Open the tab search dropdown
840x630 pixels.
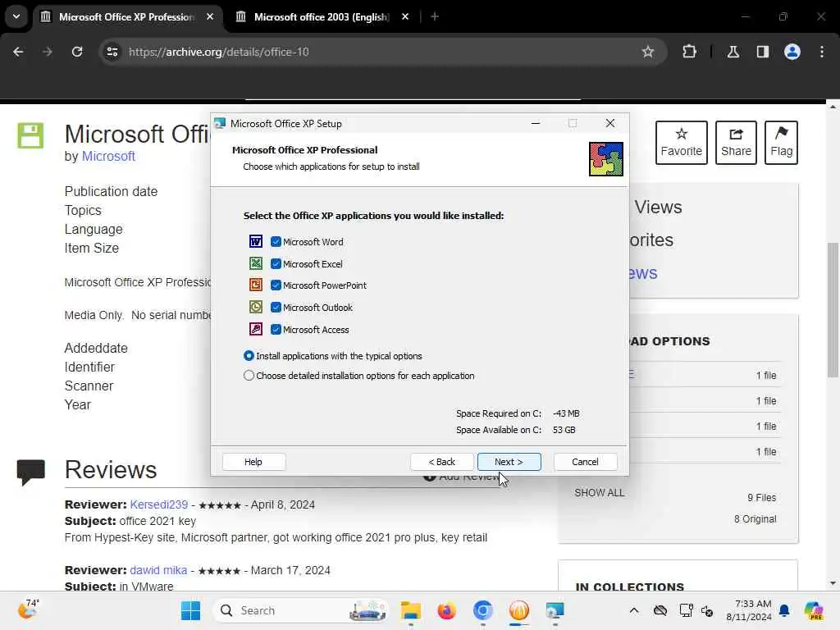click(x=16, y=16)
